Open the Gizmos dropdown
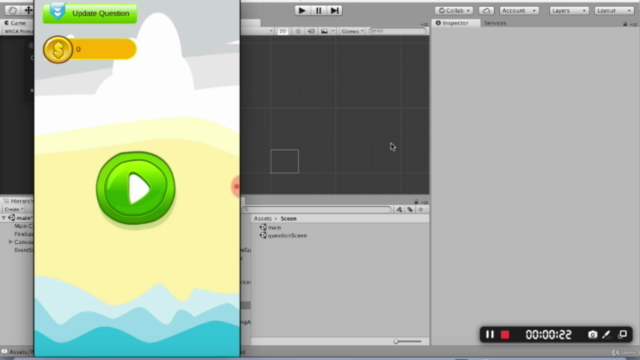 [x=352, y=31]
